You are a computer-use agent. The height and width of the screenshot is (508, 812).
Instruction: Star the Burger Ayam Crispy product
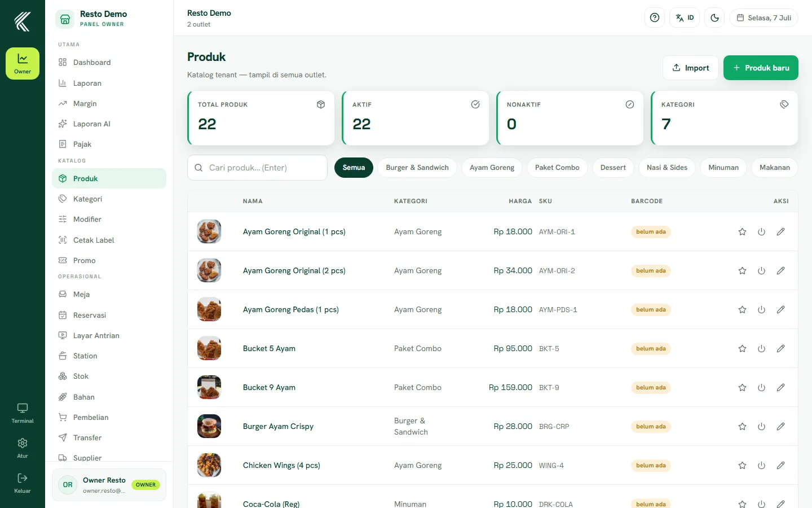(742, 427)
